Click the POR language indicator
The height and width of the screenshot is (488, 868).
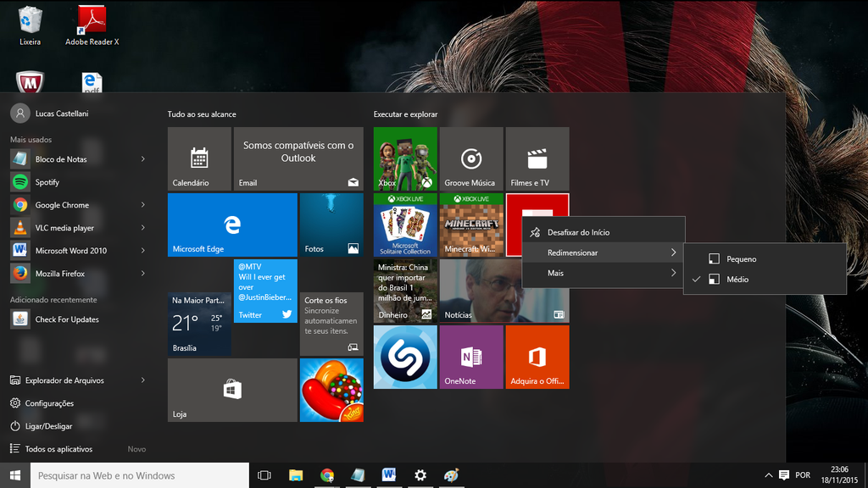(803, 475)
